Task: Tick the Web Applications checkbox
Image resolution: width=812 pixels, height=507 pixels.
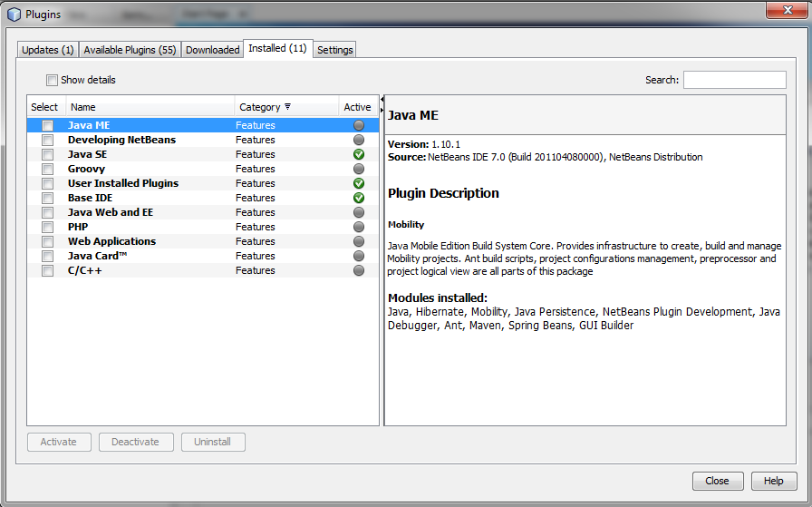Action: point(48,241)
